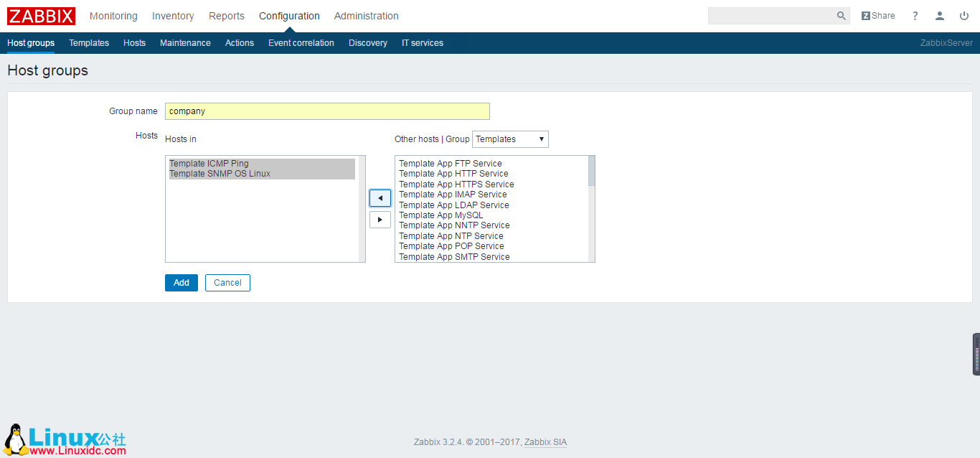Sign out using the power icon
The image size is (980, 458).
point(964,15)
